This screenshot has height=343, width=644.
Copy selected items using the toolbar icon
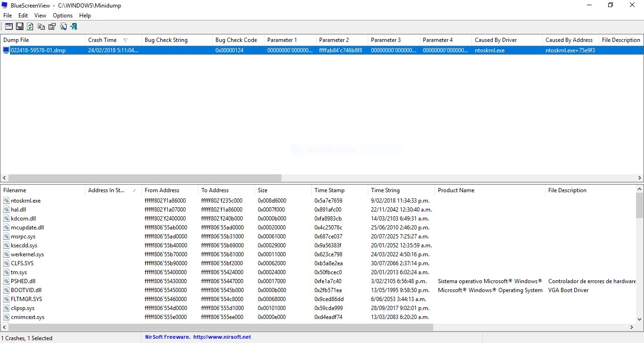click(41, 26)
